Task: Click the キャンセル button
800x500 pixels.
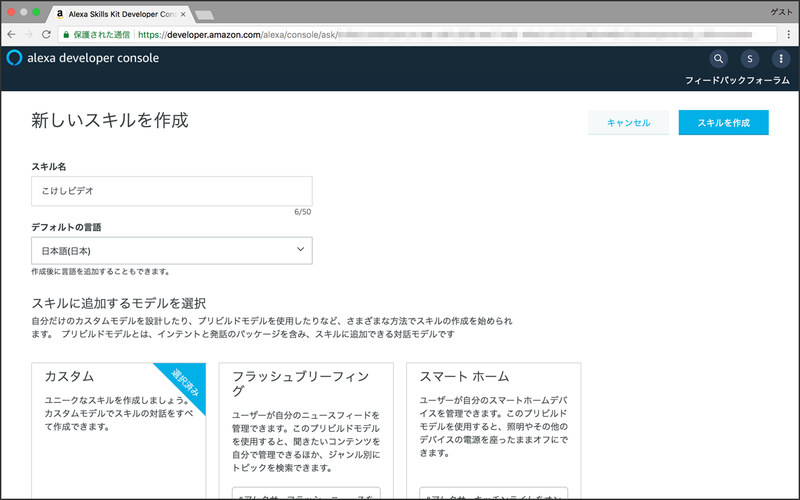Action: coord(629,122)
